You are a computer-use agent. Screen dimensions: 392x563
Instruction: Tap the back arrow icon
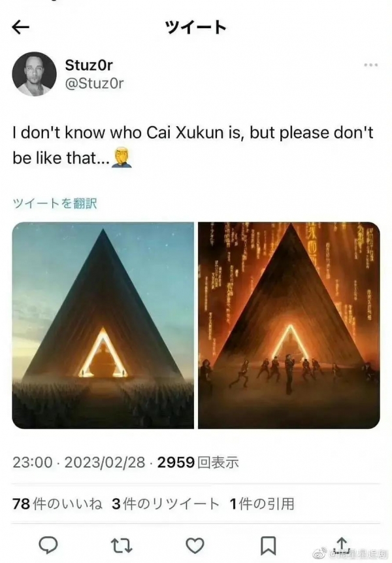[20, 27]
